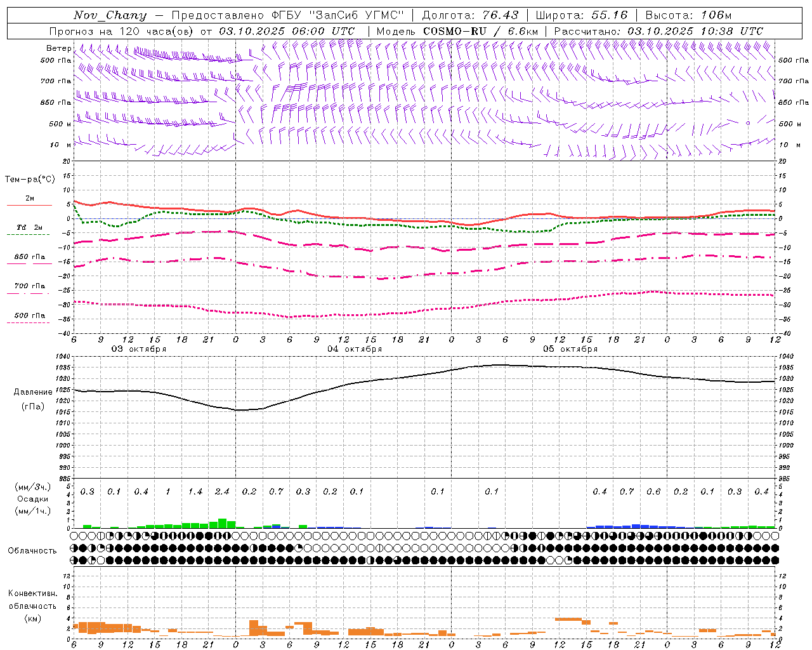Screen dimensions: 812x650
Task: Click the 05 октября date label
Action: [570, 349]
